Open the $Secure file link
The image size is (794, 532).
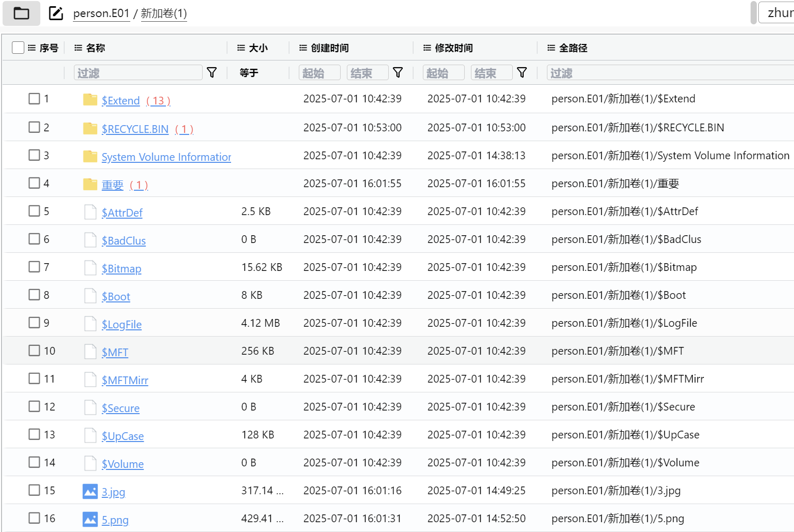(x=120, y=408)
